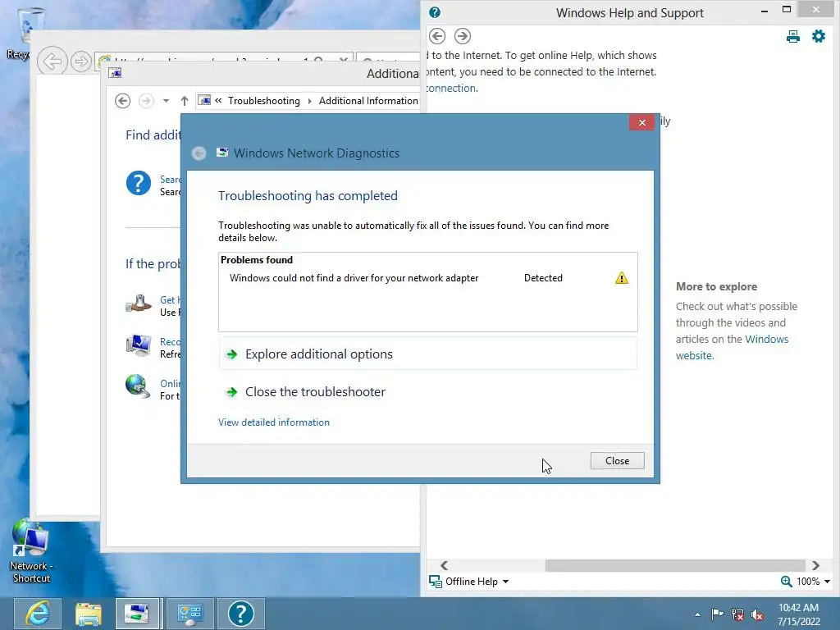Click the network status tray icon
The image size is (840, 630).
737,614
